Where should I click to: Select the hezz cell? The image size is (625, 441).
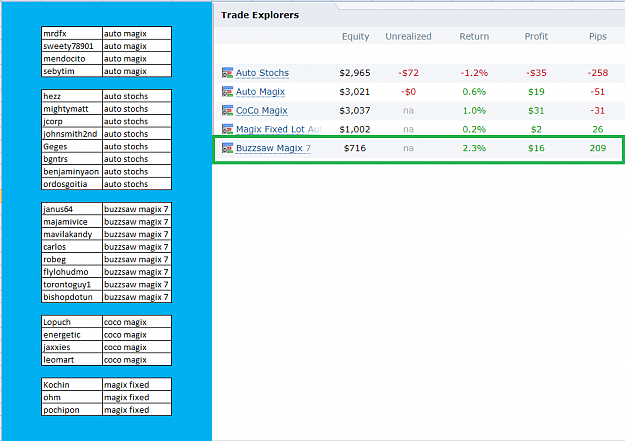[x=72, y=96]
